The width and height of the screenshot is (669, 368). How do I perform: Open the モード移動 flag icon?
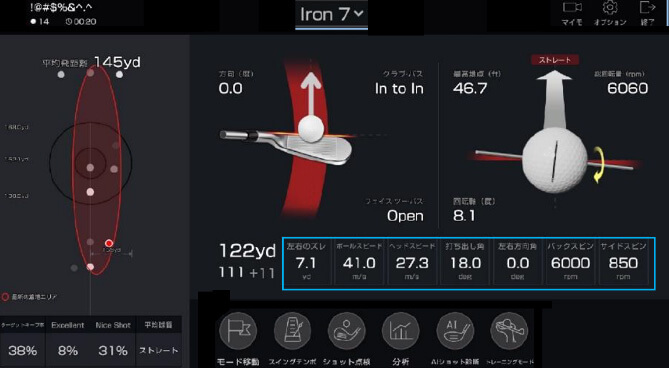click(238, 331)
